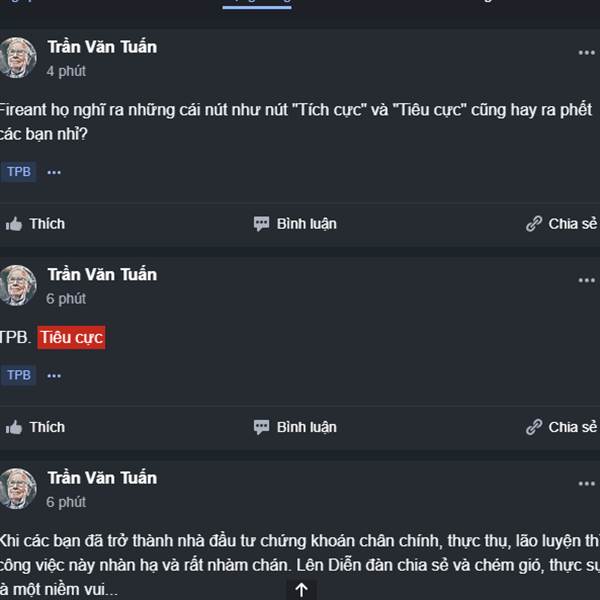600x600 pixels.
Task: Click avatar thumbnail on third post
Action: point(17,489)
